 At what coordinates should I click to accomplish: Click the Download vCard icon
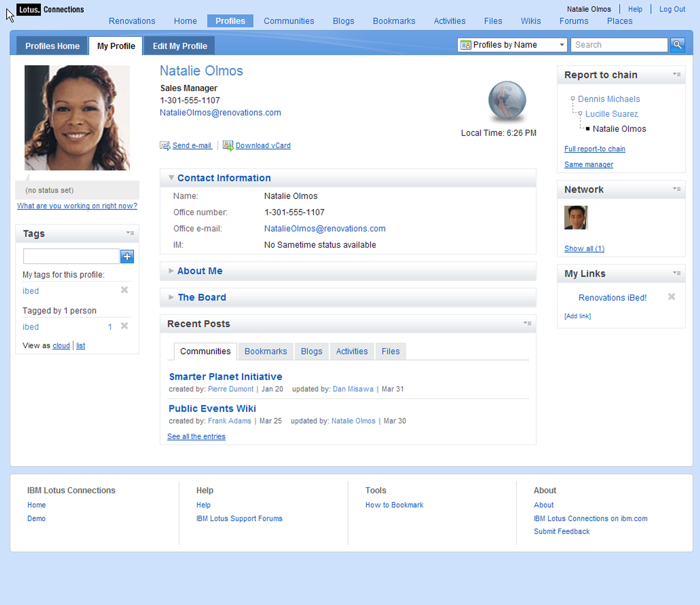point(228,145)
